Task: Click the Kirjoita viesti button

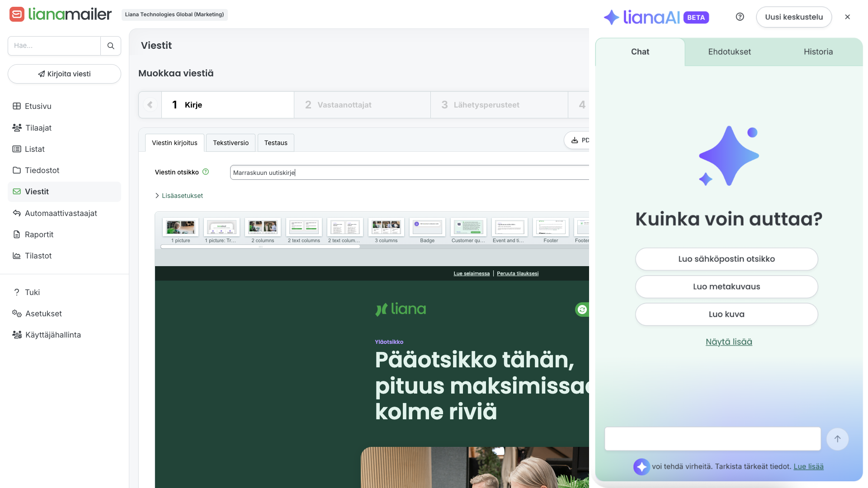Action: coord(64,74)
